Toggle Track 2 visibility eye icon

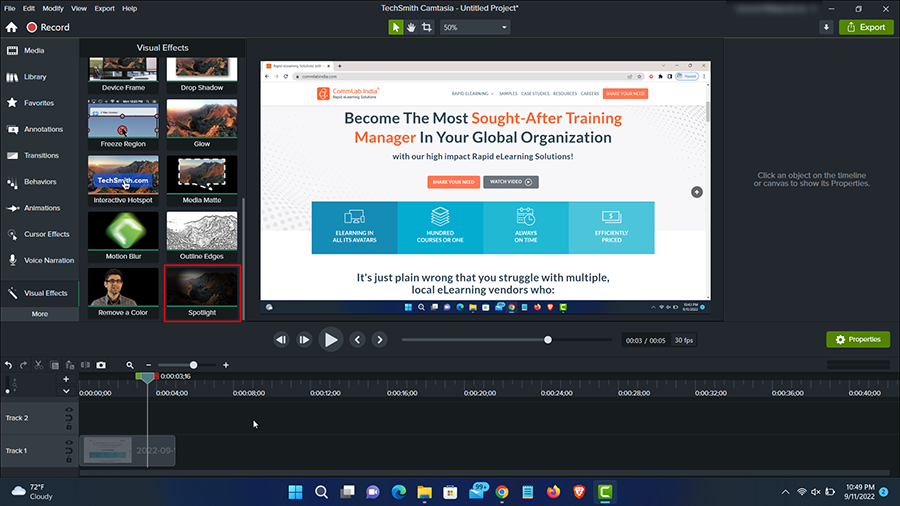tap(69, 410)
